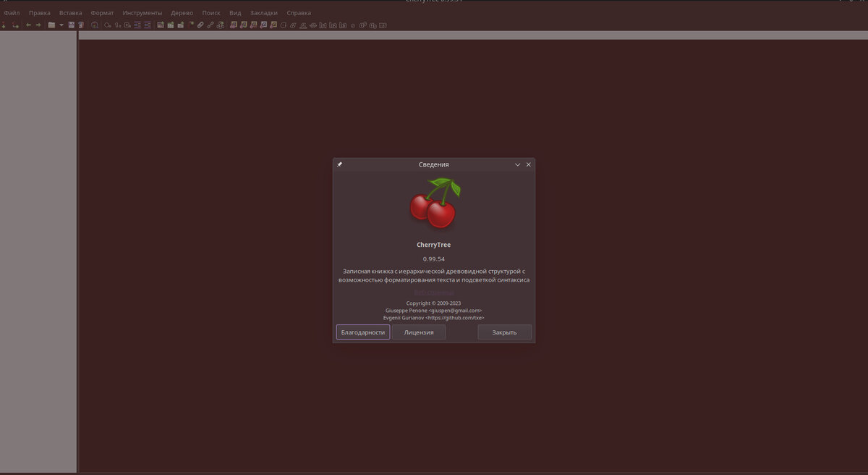Set bulleted list from toolbar
This screenshot has width=868, height=475.
point(107,25)
